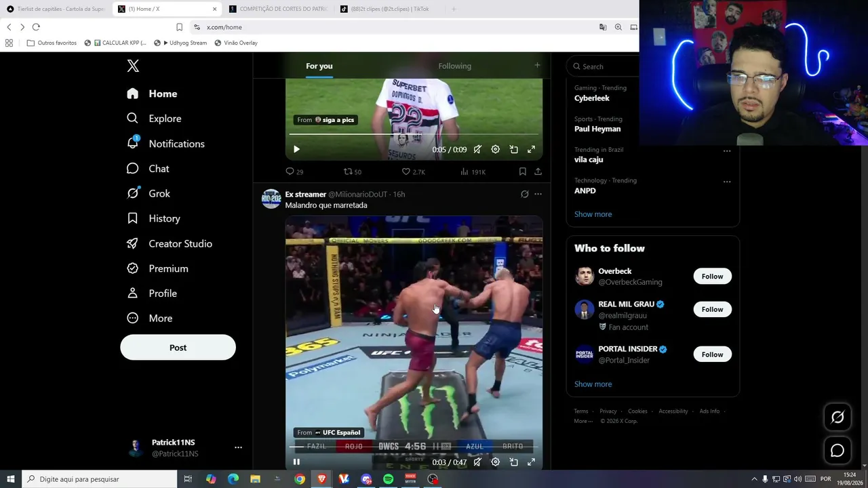868x488 pixels.
Task: Repost the post with 50 reposts
Action: pyautogui.click(x=353, y=171)
